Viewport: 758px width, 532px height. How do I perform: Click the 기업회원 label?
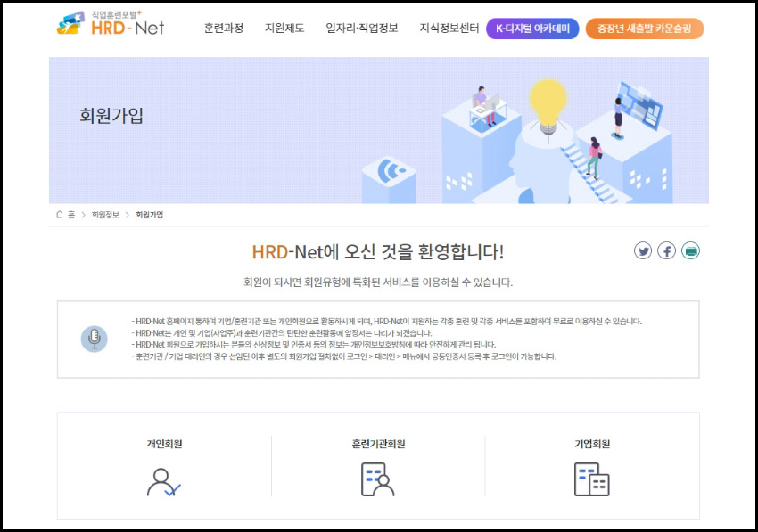pyautogui.click(x=592, y=444)
